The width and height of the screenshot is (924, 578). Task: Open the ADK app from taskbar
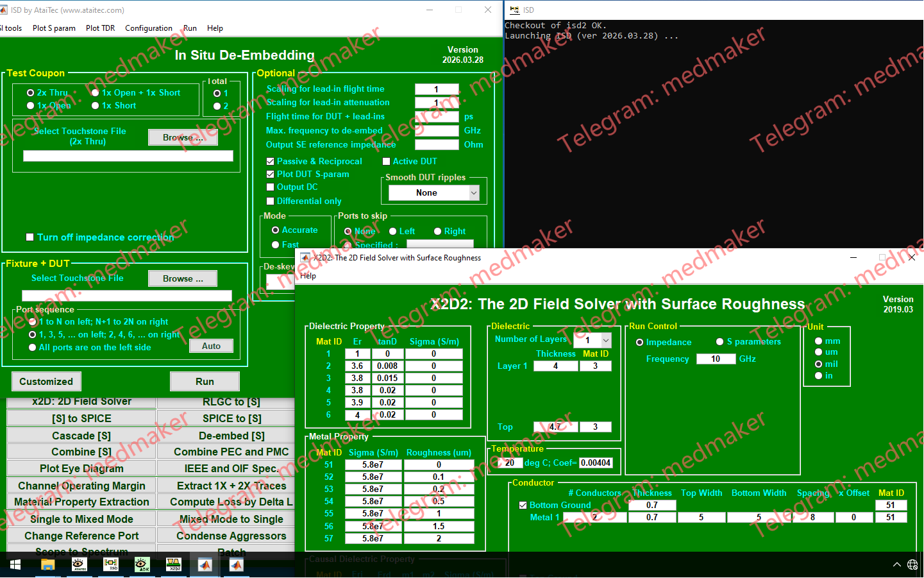click(x=142, y=565)
